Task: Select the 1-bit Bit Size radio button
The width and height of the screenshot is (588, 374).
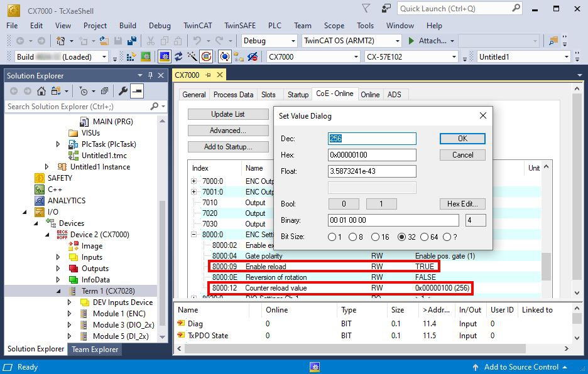Action: (332, 237)
